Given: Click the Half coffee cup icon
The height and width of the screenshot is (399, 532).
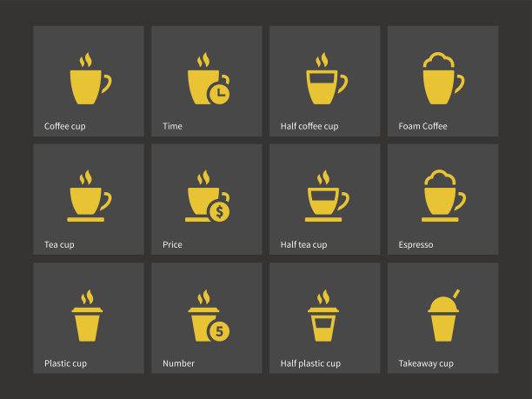Looking at the screenshot, I should (326, 78).
